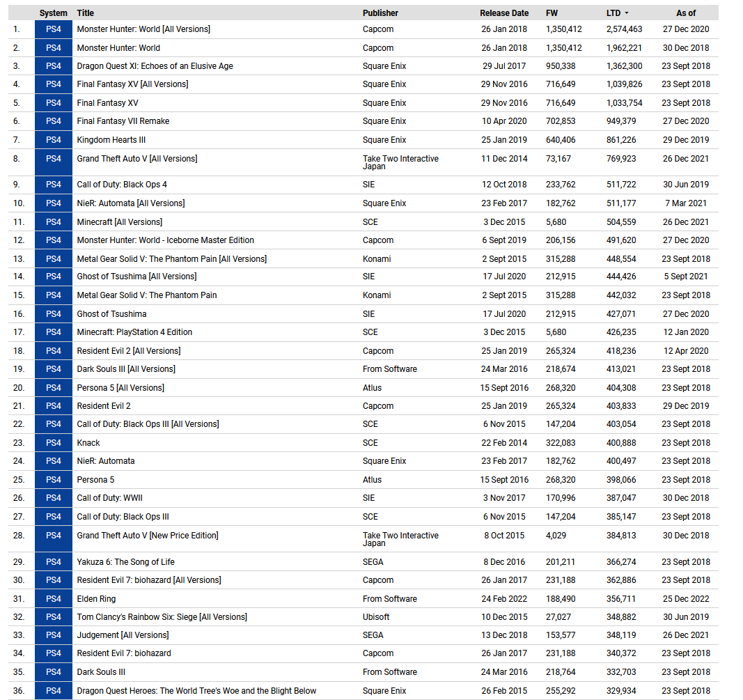Viewport: 743px width, 700px height.
Task: Open Tom Clancy's Rainbow Six: Siege [All Versions]
Action: [162, 616]
